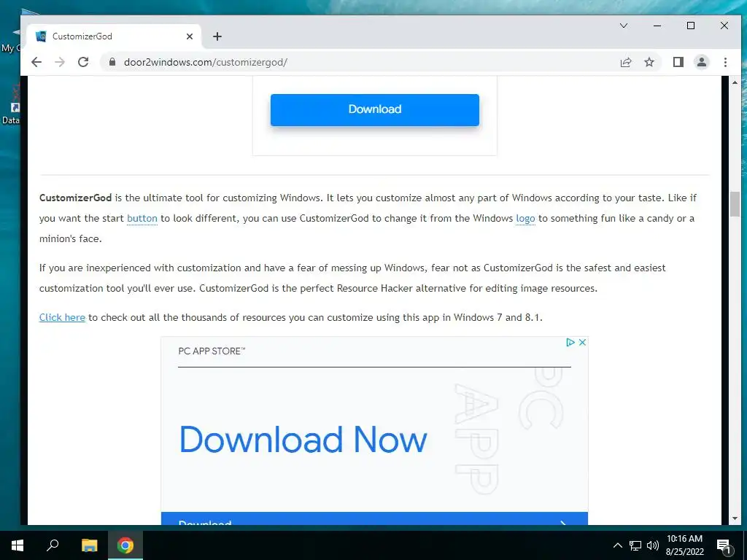Click bold 'CustomizerGod' text in paragraph
The width and height of the screenshot is (747, 560).
point(75,198)
